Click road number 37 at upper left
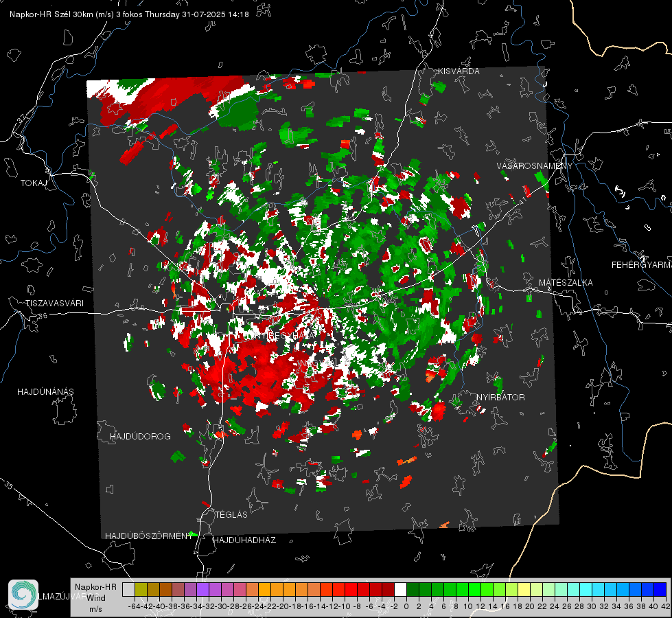The width and height of the screenshot is (672, 618). coord(22,118)
